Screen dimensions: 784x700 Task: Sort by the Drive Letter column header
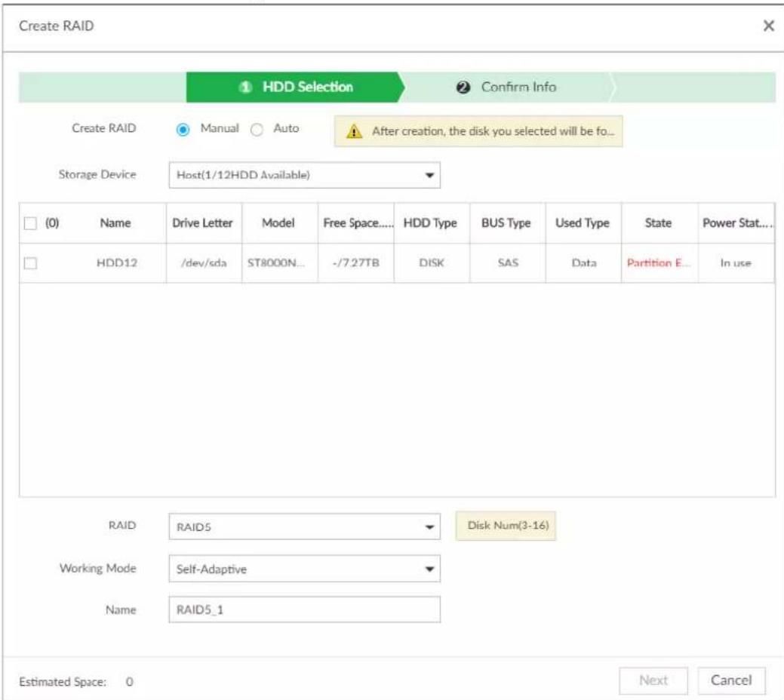pos(202,223)
